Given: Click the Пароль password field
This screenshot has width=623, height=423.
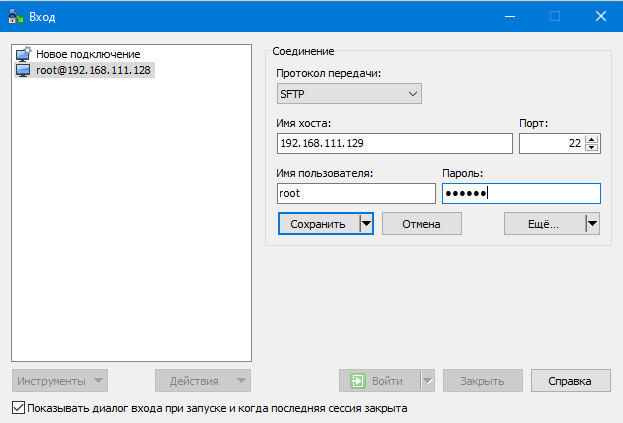Looking at the screenshot, I should point(521,193).
